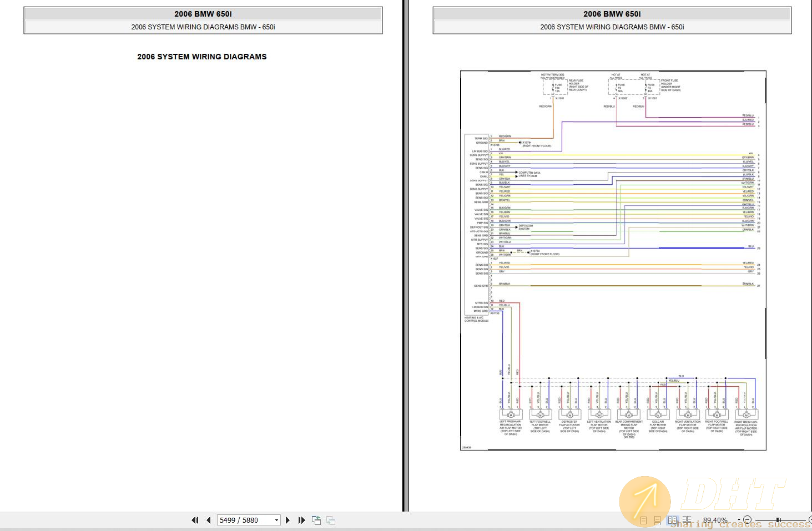Click the left page subtitle BMW - 650i

pyautogui.click(x=203, y=27)
